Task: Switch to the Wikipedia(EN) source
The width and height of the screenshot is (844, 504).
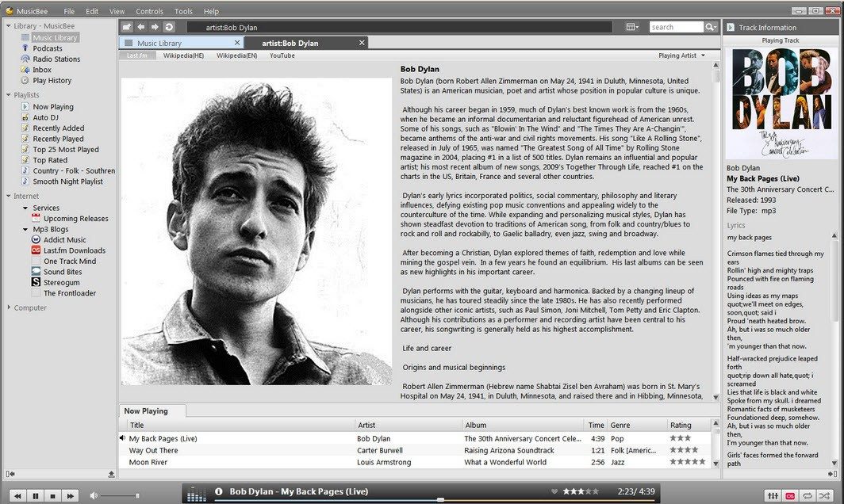Action: click(237, 55)
